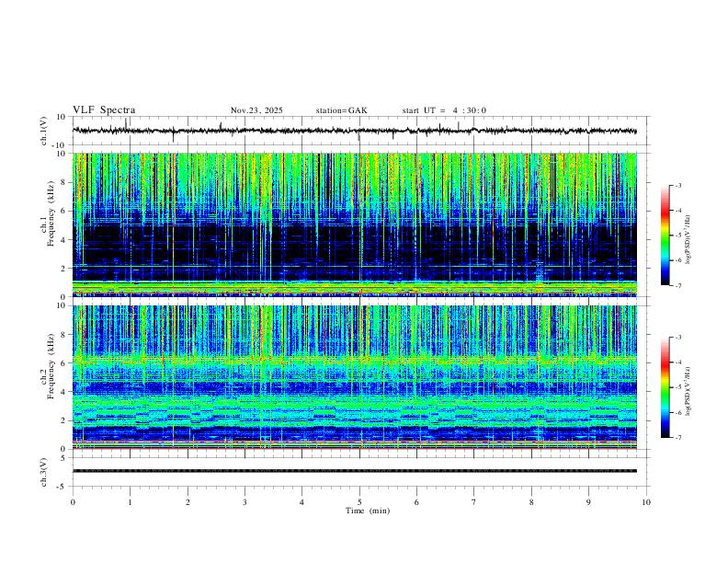Click the "ch.1(V)" axis label

44,131
